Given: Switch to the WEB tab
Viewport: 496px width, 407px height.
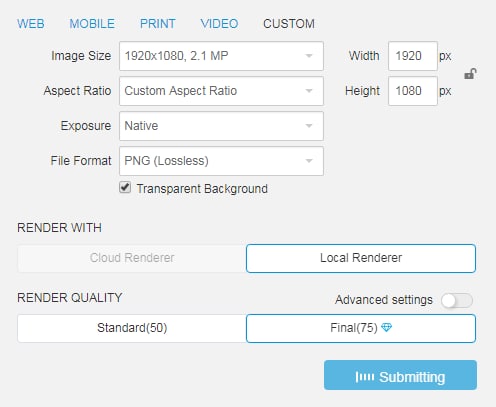Looking at the screenshot, I should 31,24.
